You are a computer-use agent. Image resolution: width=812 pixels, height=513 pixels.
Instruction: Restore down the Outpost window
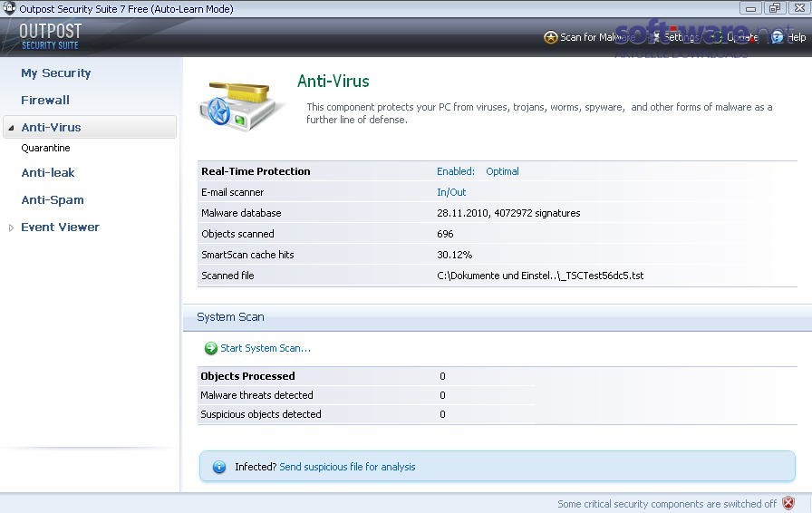coord(775,8)
